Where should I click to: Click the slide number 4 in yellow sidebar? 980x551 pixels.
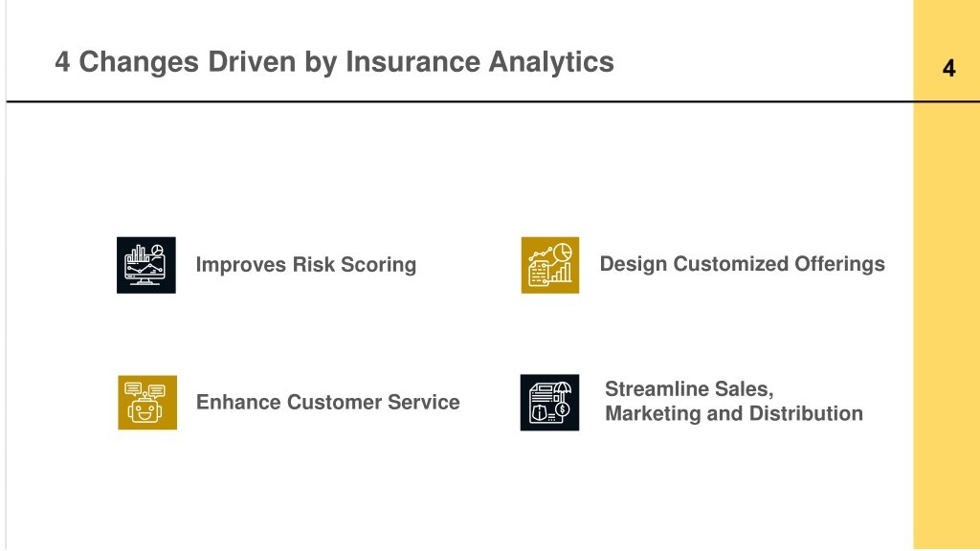coord(948,68)
